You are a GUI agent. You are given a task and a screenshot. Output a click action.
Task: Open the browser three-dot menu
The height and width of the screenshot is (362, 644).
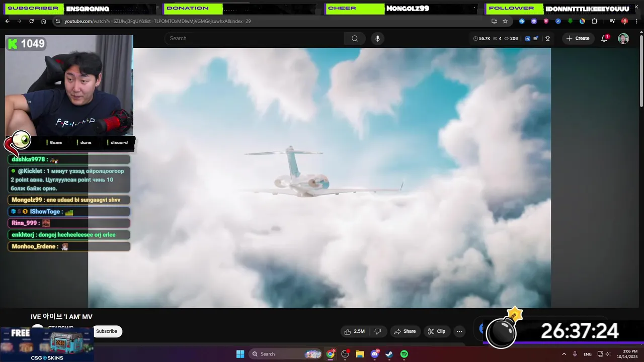click(x=637, y=21)
